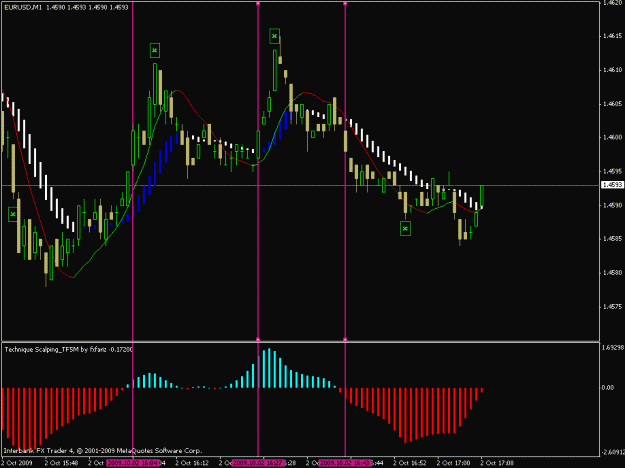Click the 2 Oct 17:08 time axis label
This screenshot has width=625, height=468.
497,463
